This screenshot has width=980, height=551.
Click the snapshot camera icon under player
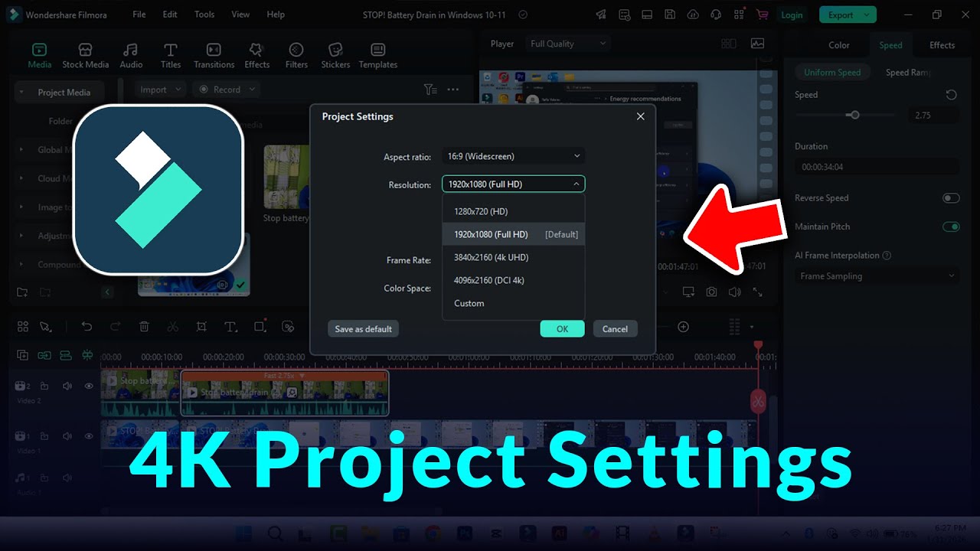coord(712,292)
